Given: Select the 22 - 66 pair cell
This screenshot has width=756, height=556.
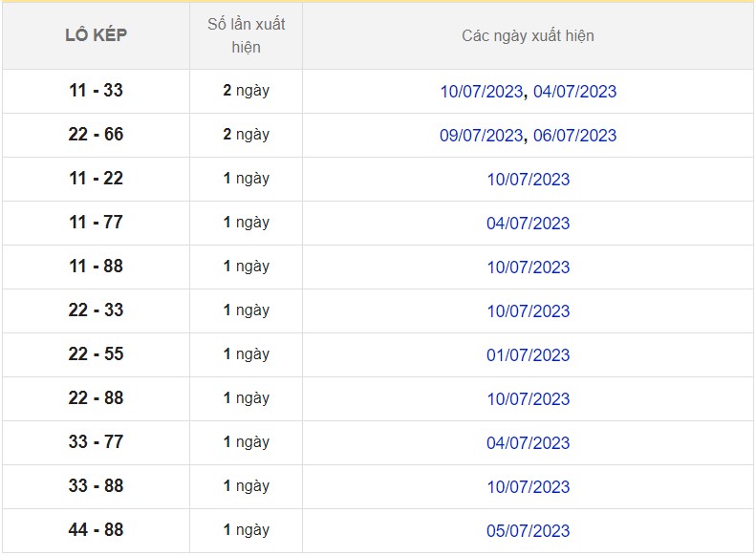Looking at the screenshot, I should coord(96,135).
